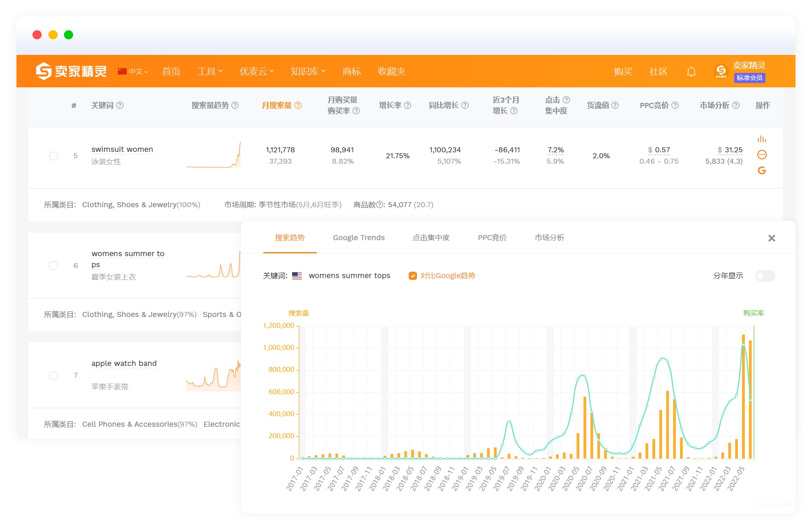
Task: Open 收藏夹 in the navigation bar
Action: (391, 71)
